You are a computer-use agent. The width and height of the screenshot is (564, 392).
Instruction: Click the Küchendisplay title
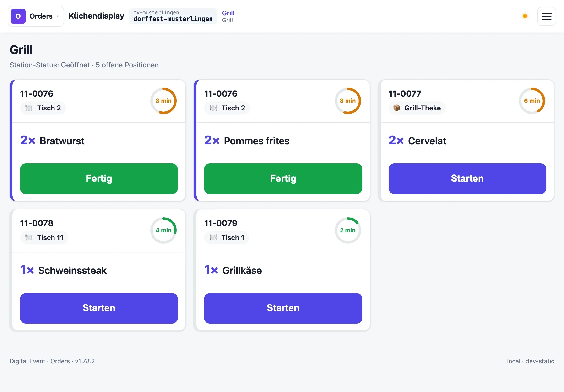pos(96,16)
